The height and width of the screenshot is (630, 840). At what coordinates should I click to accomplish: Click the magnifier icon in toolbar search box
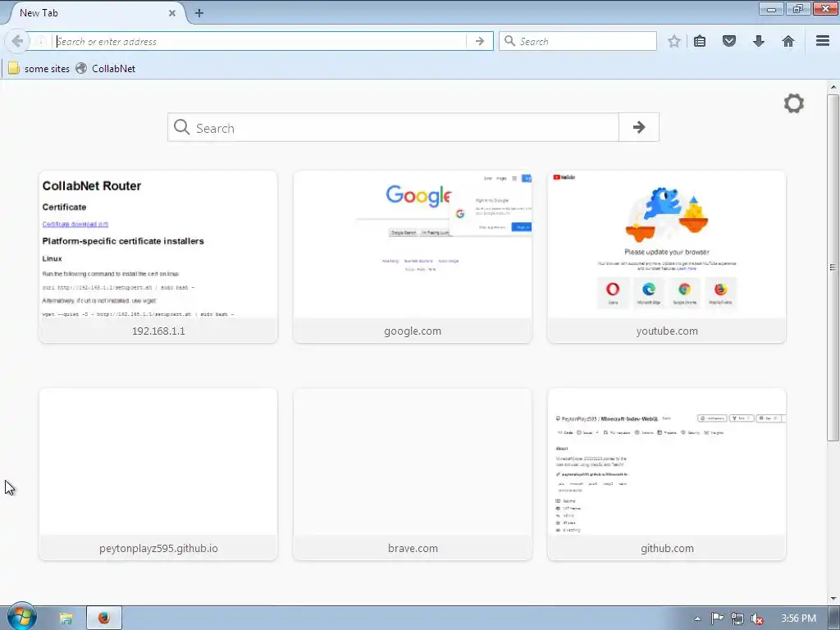[510, 41]
